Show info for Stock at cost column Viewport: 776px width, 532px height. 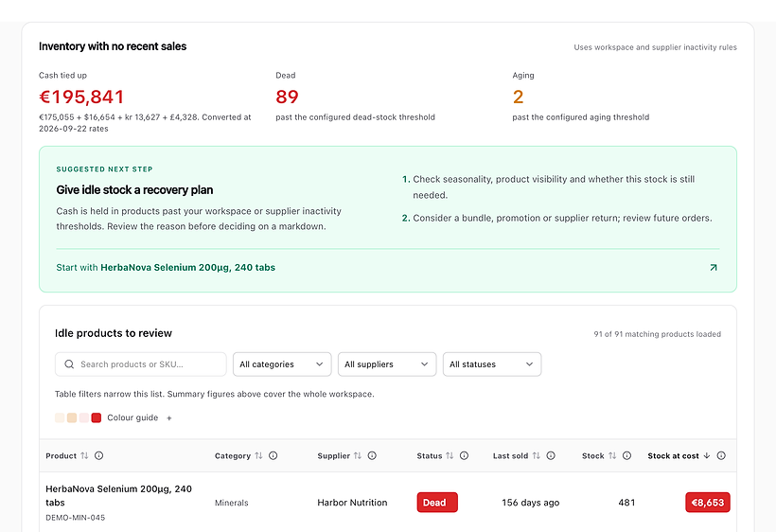pos(721,455)
